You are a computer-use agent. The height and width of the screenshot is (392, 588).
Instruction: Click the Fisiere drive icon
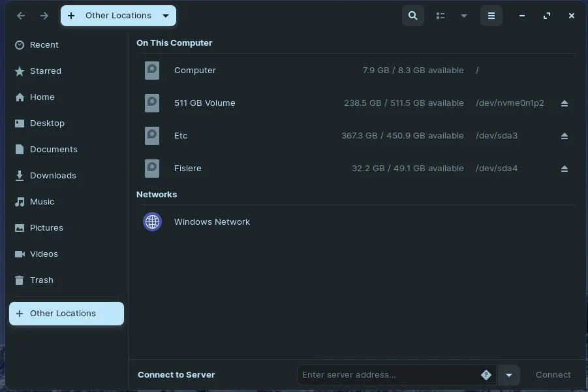pyautogui.click(x=152, y=169)
